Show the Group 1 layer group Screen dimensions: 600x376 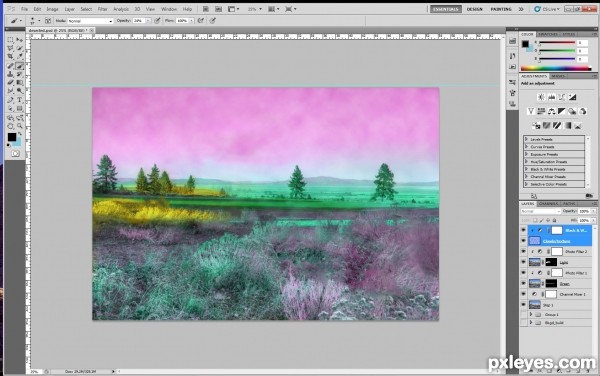[523, 314]
